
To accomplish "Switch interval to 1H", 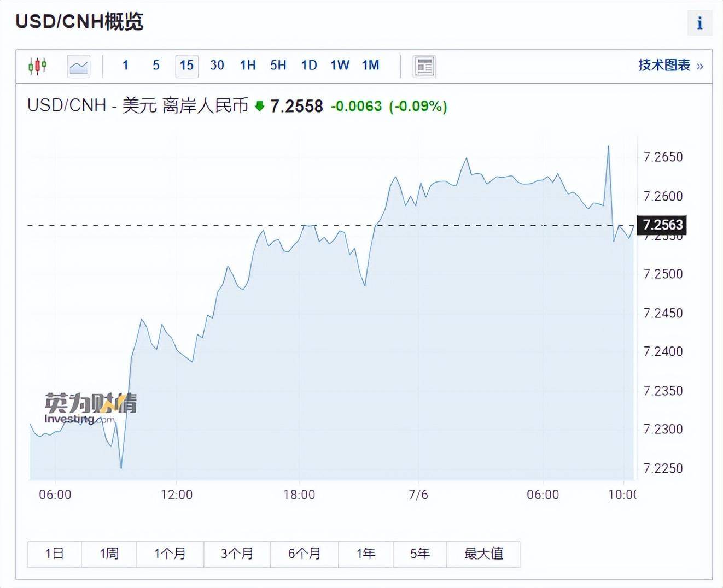I will [248, 66].
